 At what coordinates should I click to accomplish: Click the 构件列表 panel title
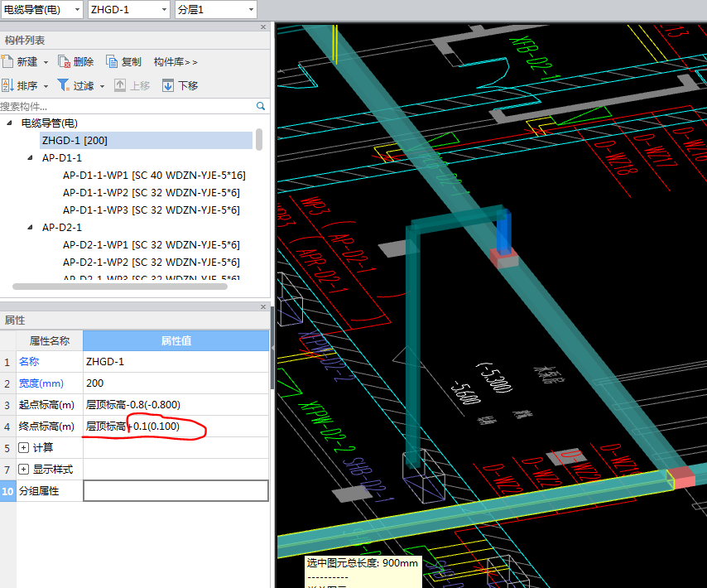tap(25, 41)
